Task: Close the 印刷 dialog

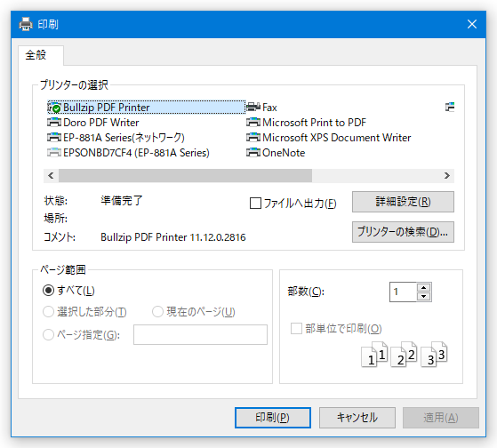Action: pyautogui.click(x=472, y=24)
